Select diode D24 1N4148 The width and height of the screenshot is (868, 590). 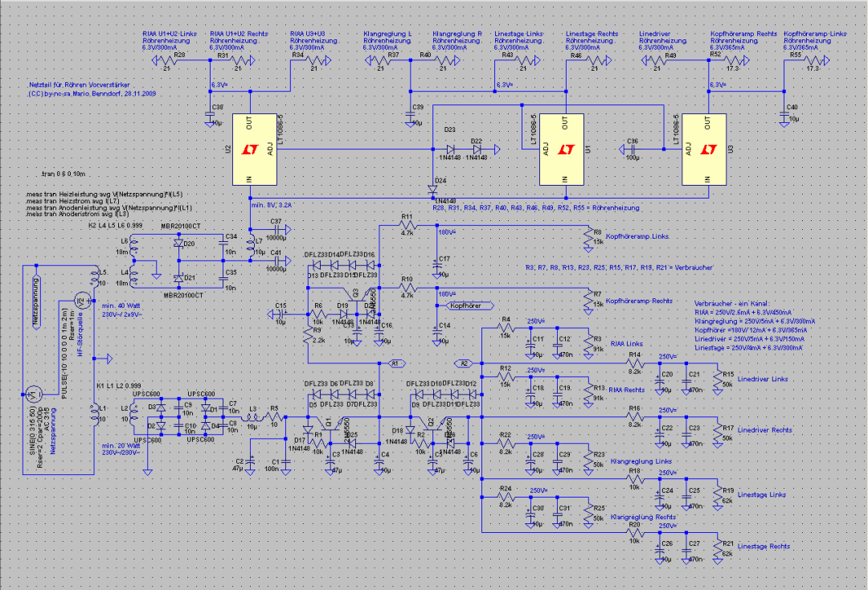click(x=432, y=189)
